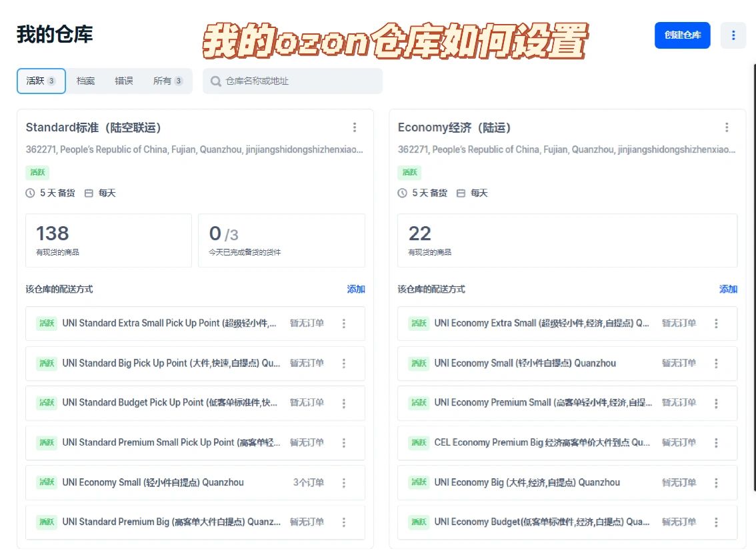Viewport: 756px width, 555px height.
Task: Select the UNI Standard Big Pick Up Point name
Action: coord(171,364)
